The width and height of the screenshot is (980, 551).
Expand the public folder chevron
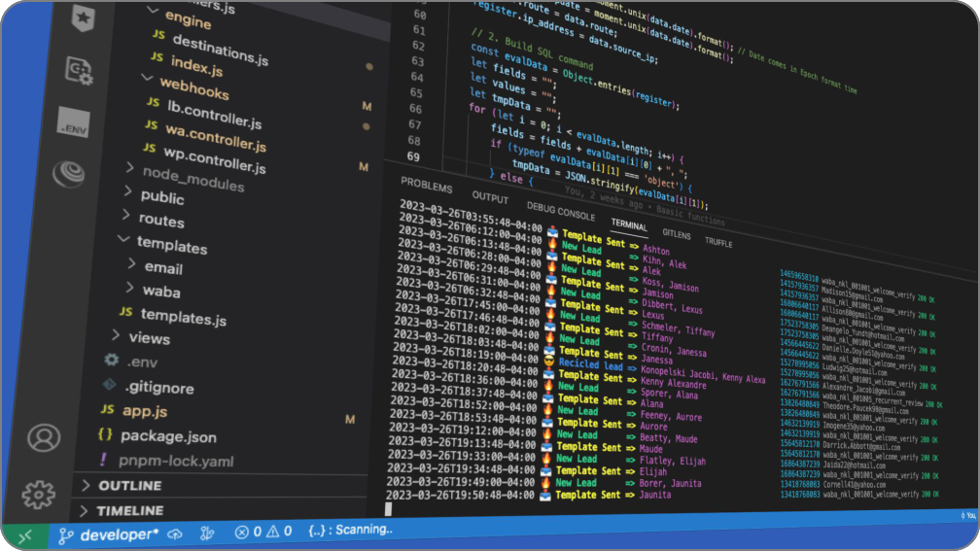(x=127, y=191)
